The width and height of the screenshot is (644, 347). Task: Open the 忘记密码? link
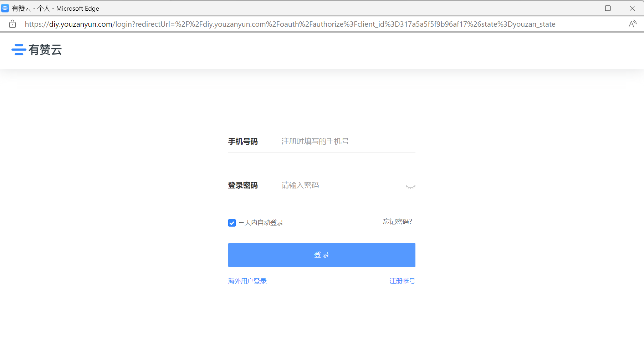397,222
